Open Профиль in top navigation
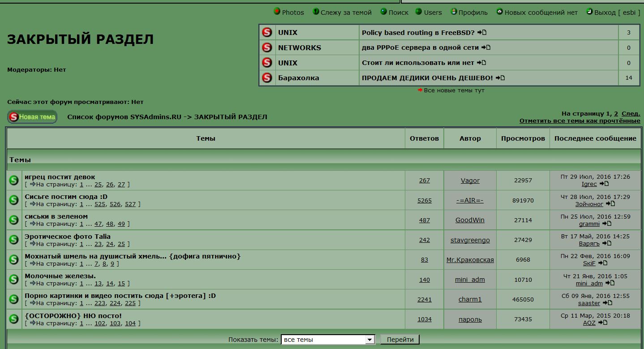644x349 pixels. [x=473, y=13]
